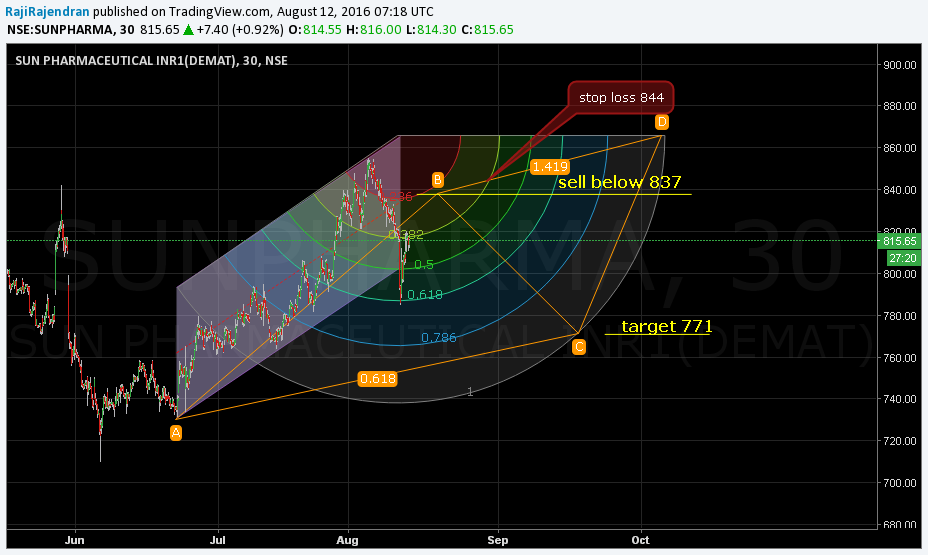928x555 pixels.
Task: Click the high value 816.00
Action: tap(381, 30)
